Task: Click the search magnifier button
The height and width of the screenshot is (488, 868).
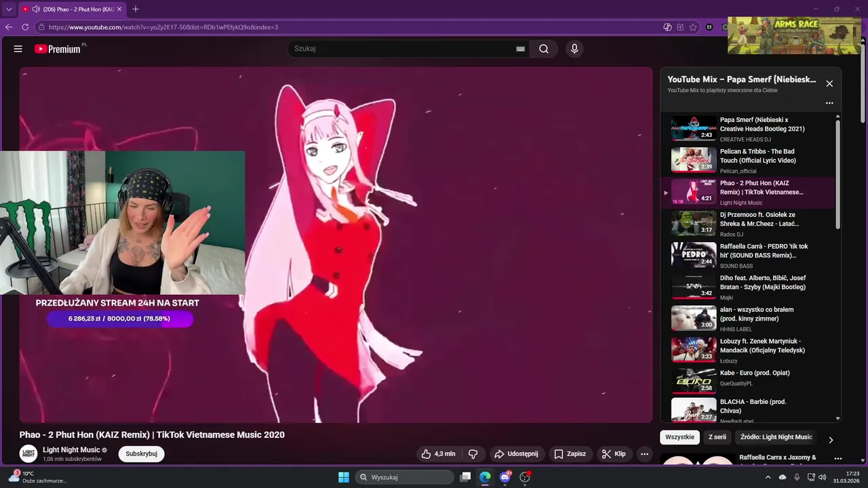Action: (x=544, y=49)
